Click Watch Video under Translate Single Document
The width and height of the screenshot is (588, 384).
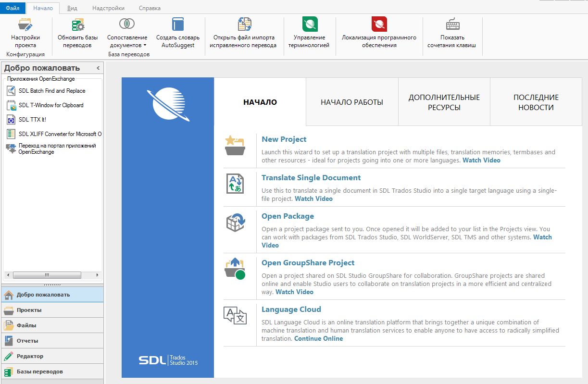pyautogui.click(x=313, y=199)
